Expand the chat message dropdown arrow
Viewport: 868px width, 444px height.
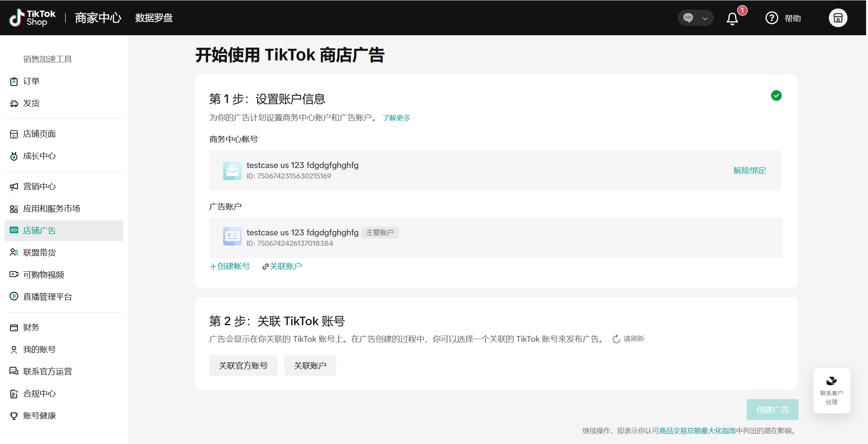(x=705, y=18)
